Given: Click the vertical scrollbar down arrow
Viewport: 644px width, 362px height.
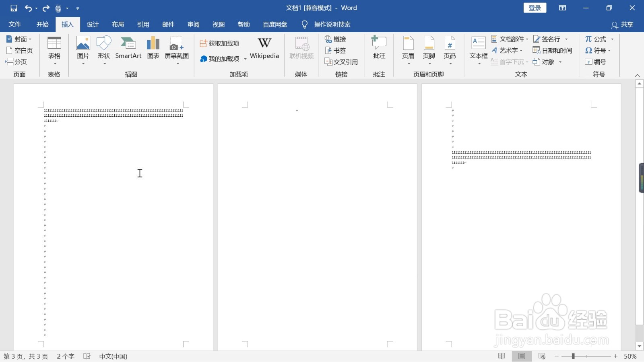Looking at the screenshot, I should click(639, 346).
